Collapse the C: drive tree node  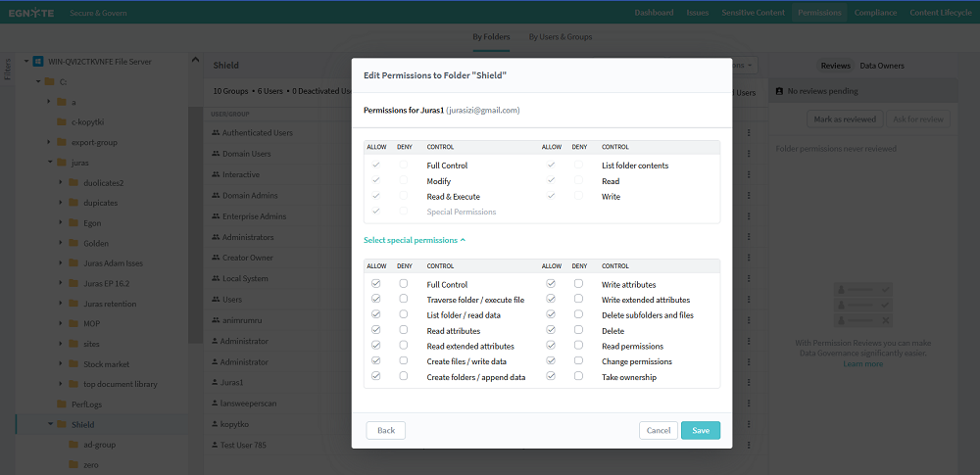[x=38, y=81]
